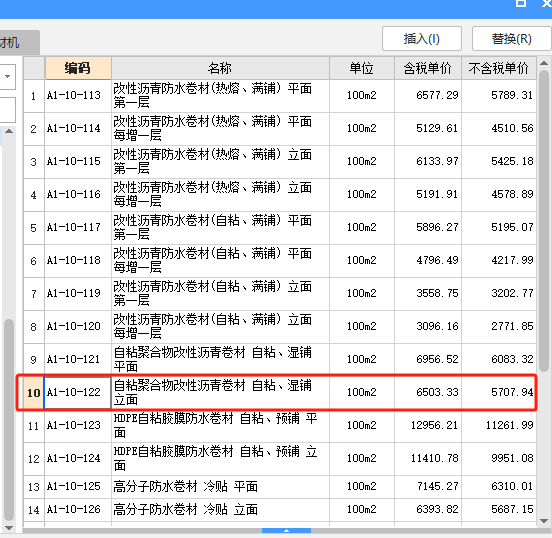Click tax-excluded price 11261.99
The width and height of the screenshot is (552, 538).
(x=510, y=425)
